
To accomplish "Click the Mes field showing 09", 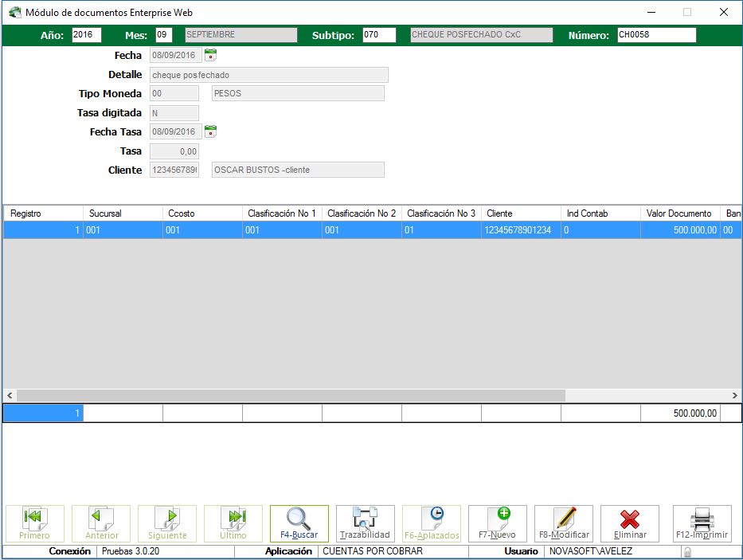I will pyautogui.click(x=164, y=34).
